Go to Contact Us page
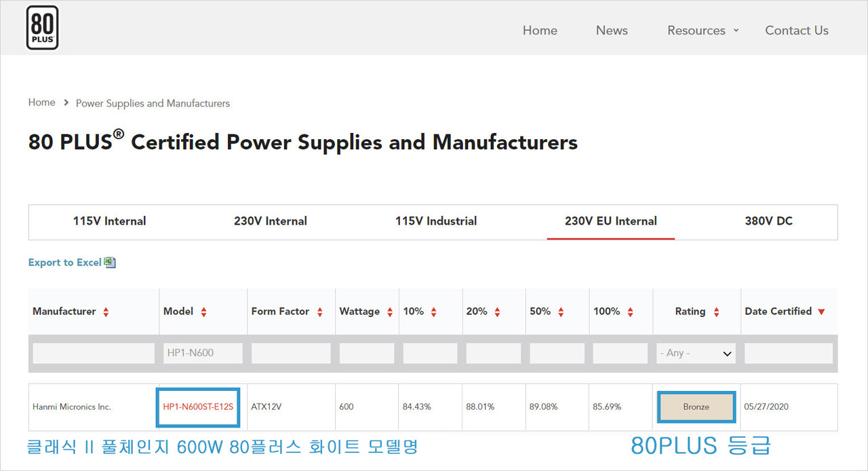The image size is (868, 471). coord(796,31)
